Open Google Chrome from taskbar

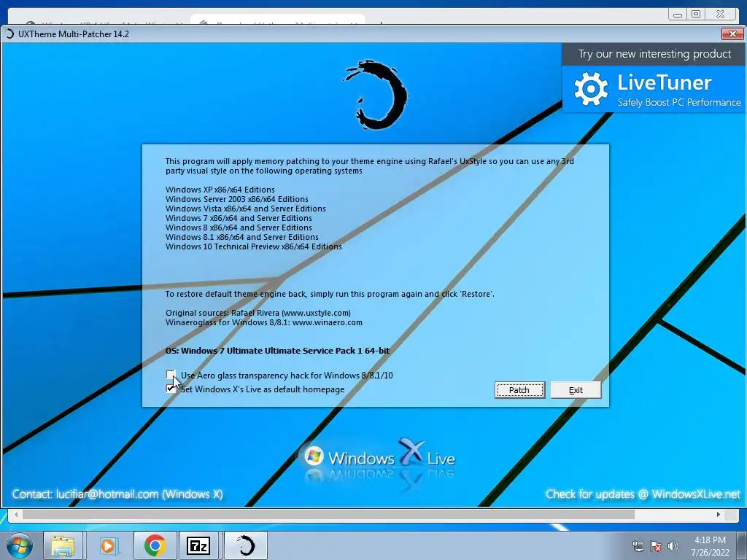click(x=155, y=545)
